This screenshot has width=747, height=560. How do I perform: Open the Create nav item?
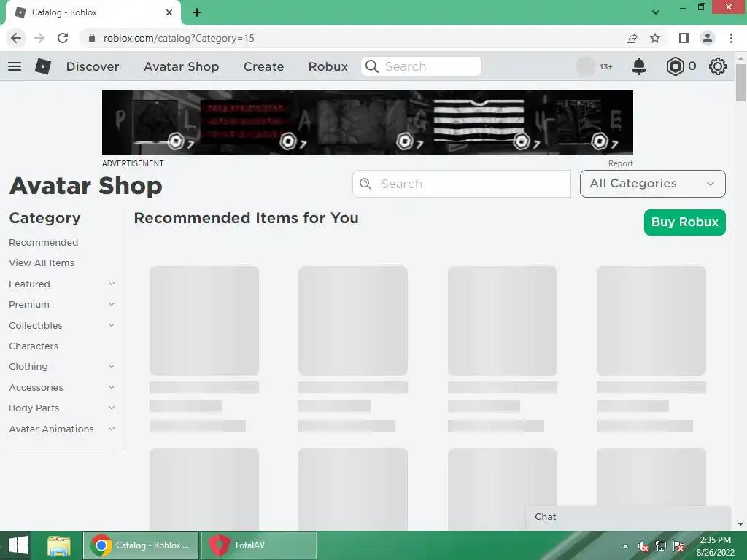point(263,66)
